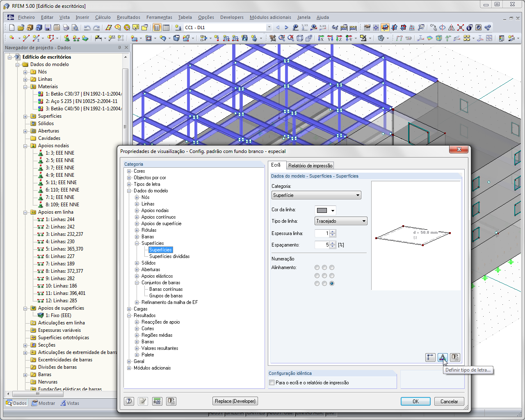
Task: Switch to 'Relatório de impressão' tab
Action: click(x=310, y=166)
